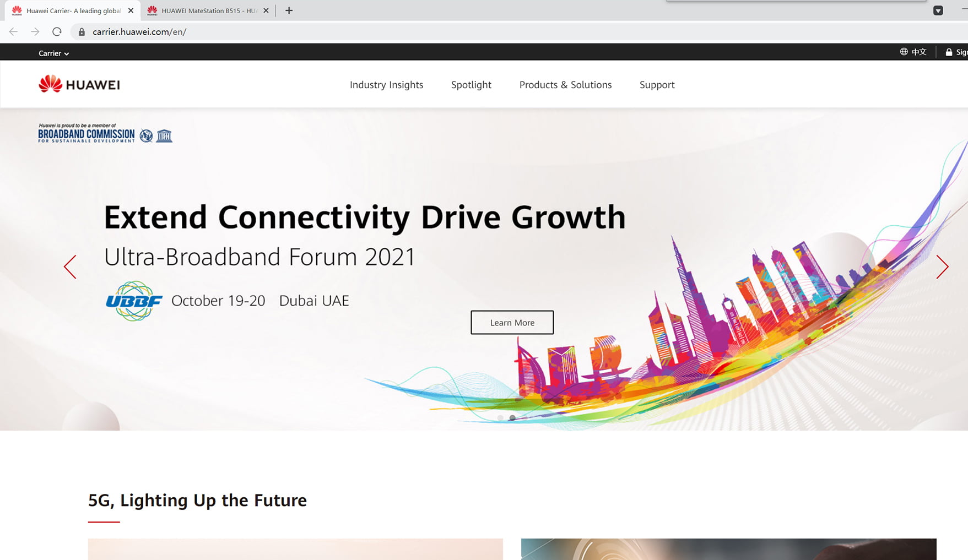Click the Learn More button
The width and height of the screenshot is (968, 560).
pos(512,323)
